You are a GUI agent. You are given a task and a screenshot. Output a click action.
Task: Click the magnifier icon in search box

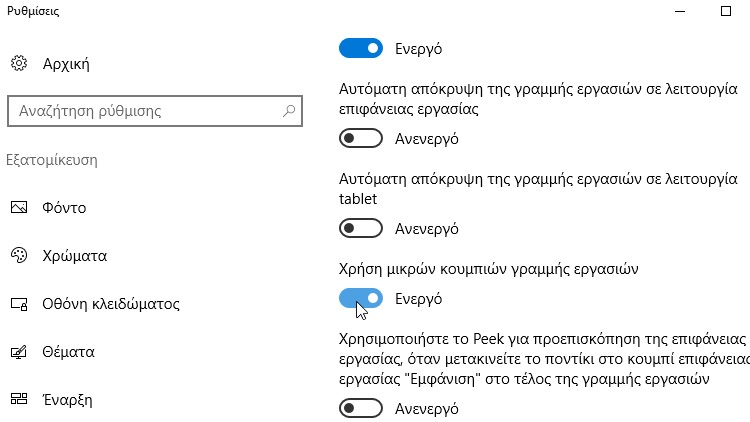coord(289,111)
